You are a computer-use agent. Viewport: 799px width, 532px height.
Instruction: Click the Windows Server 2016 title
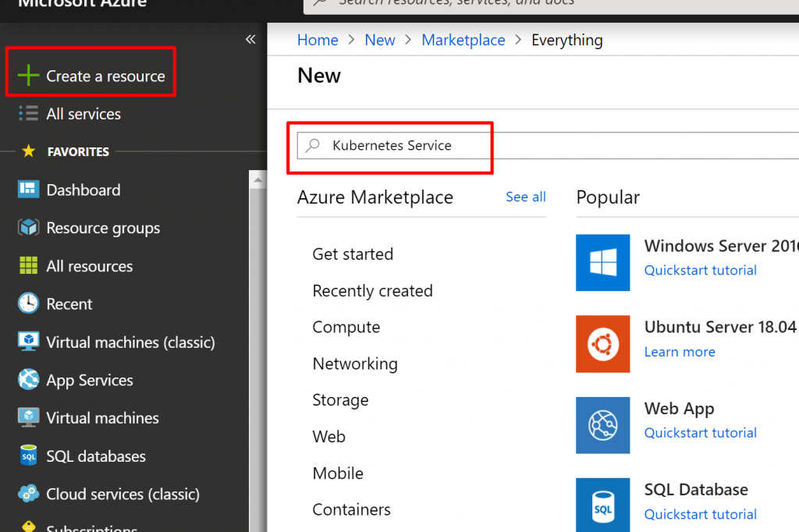coord(721,246)
